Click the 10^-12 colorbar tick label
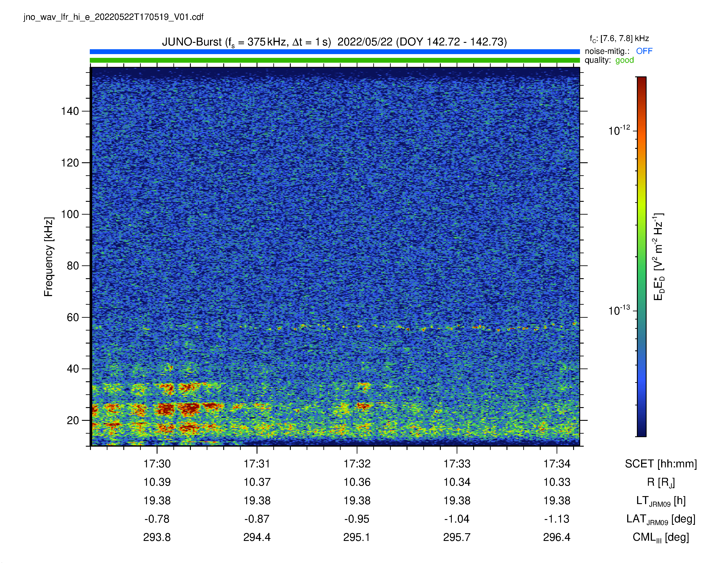728x563 pixels. [619, 130]
